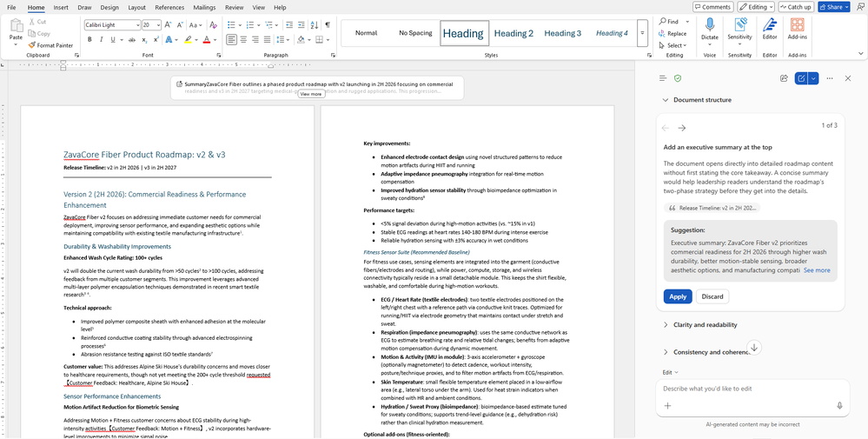Open the font name dropdown
This screenshot has width=868, height=439.
coord(137,25)
